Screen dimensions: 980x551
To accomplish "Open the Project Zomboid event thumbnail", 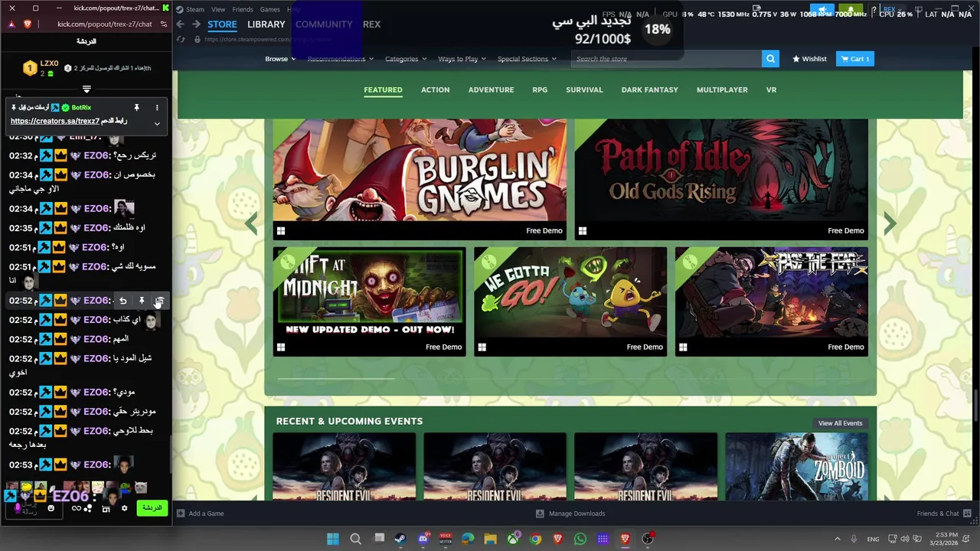I will coord(797,467).
